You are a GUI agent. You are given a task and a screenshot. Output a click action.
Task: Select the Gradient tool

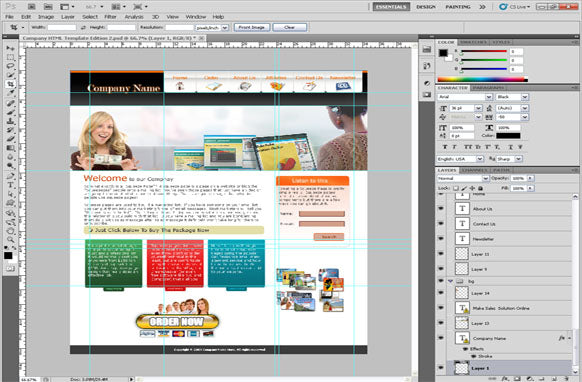[10, 148]
